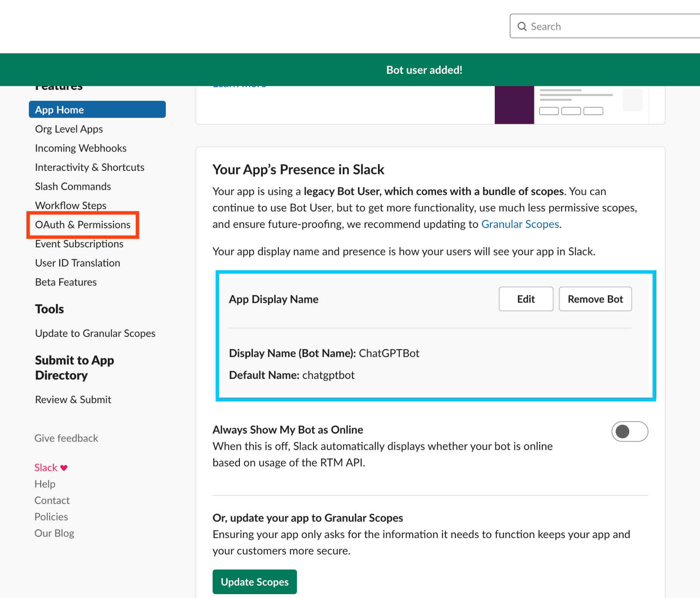
Task: Open Slash Commands page
Action: [x=73, y=186]
